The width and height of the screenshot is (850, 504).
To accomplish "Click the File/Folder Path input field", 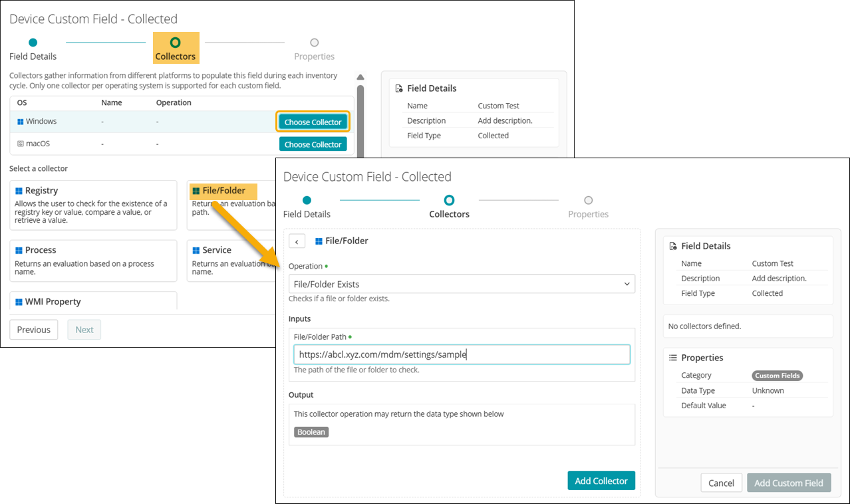I will click(x=462, y=354).
